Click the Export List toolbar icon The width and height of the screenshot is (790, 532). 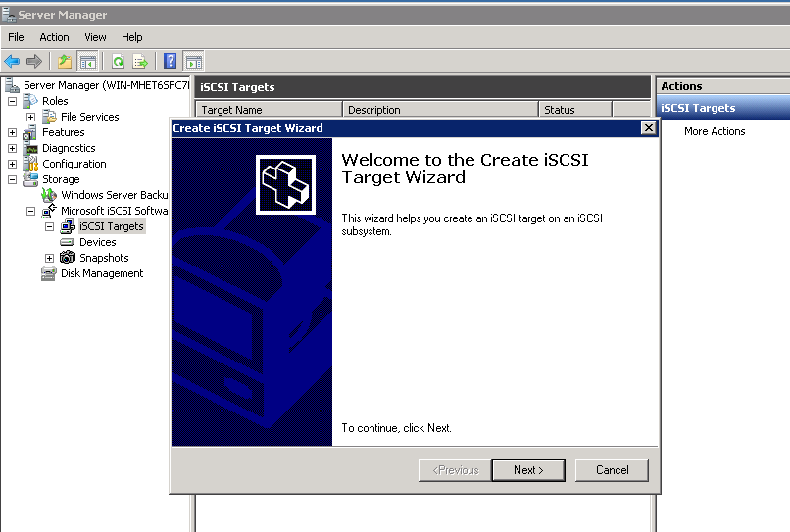tap(140, 61)
